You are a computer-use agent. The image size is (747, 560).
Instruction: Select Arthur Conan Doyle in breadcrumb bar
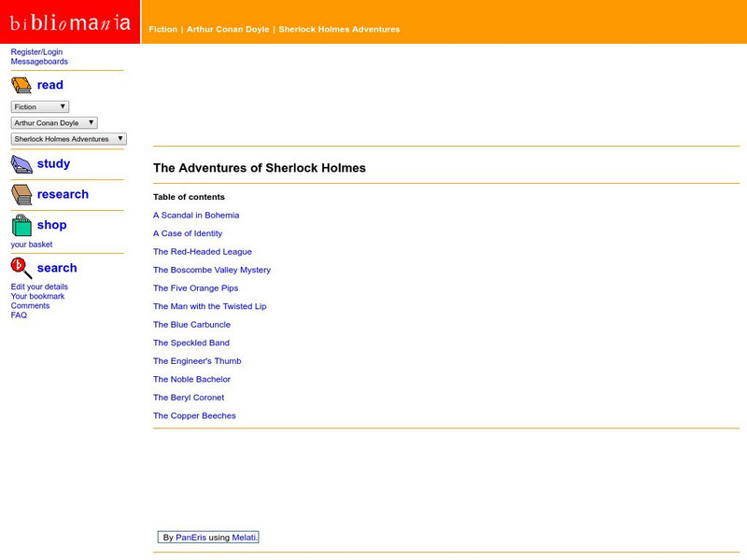[228, 30]
